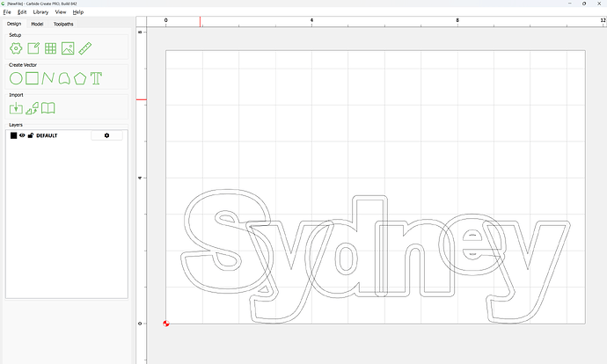Select the Polygon vector tool
The width and height of the screenshot is (607, 364).
point(80,78)
